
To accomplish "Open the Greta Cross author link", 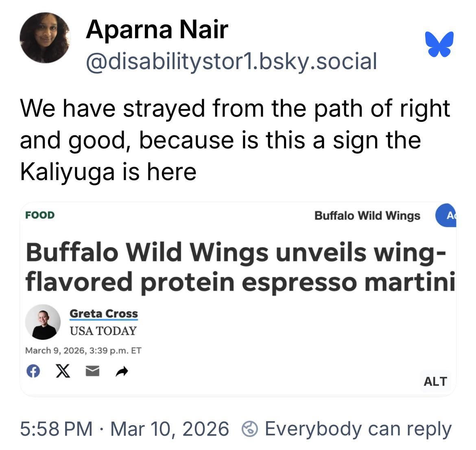I will [x=104, y=313].
